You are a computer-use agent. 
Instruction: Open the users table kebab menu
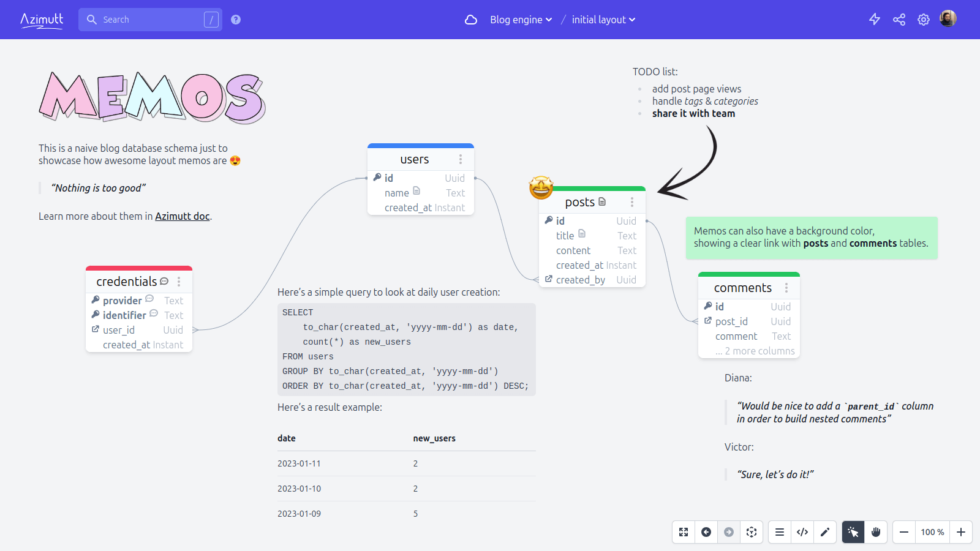[461, 159]
